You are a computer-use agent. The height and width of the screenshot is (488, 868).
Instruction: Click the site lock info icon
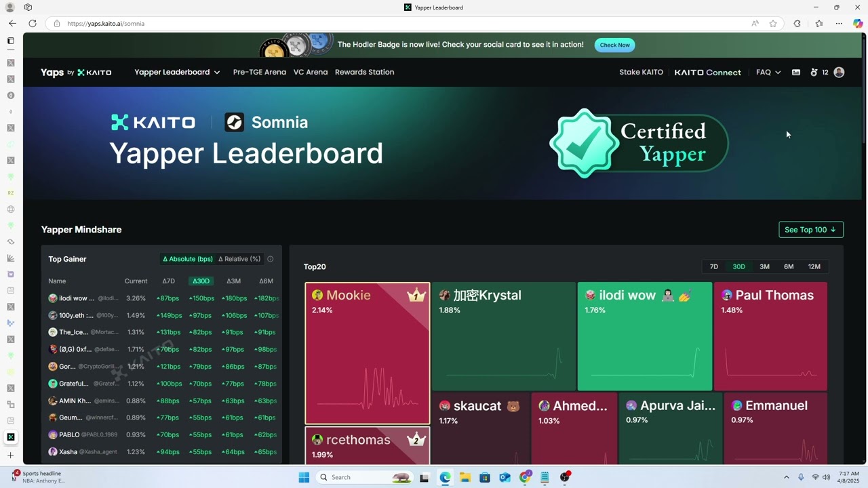pyautogui.click(x=57, y=23)
